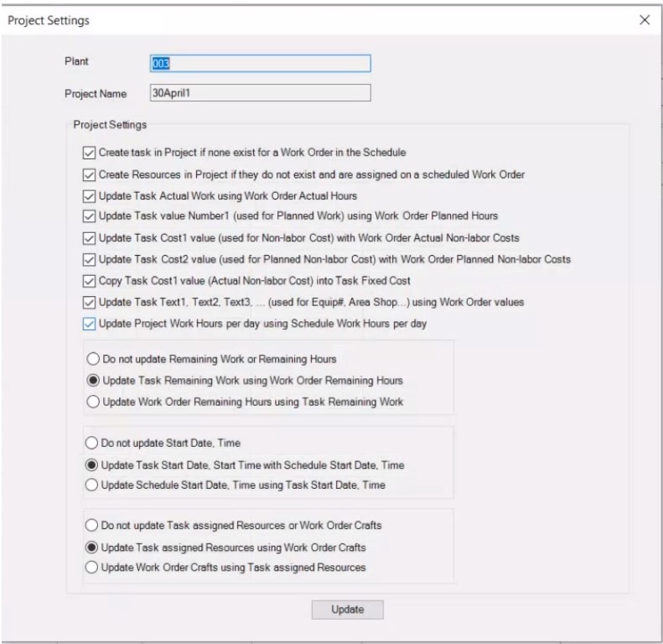Choose Update Task Remaining Work radio button

click(91, 381)
